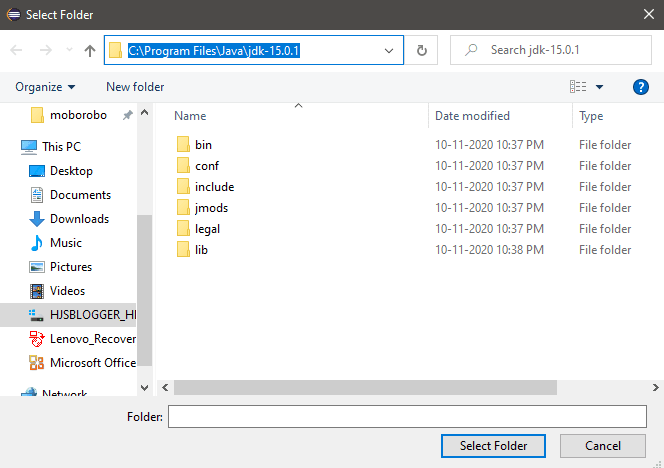Select Downloads in the navigation pane
Image resolution: width=664 pixels, height=468 pixels.
pyautogui.click(x=79, y=219)
